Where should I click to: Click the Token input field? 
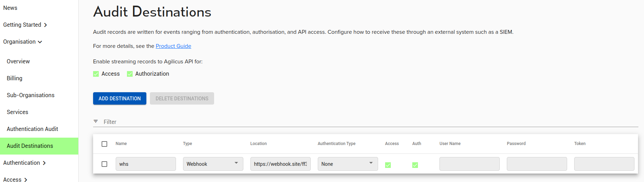click(x=604, y=164)
